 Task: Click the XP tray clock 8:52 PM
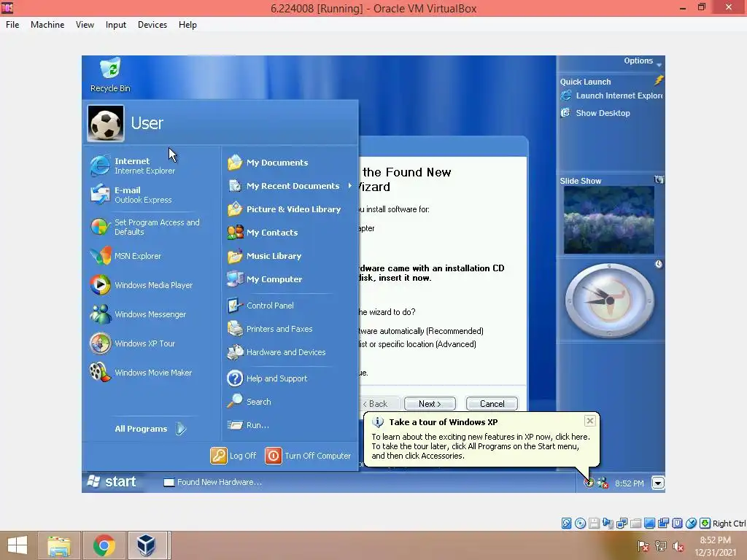[x=630, y=483]
